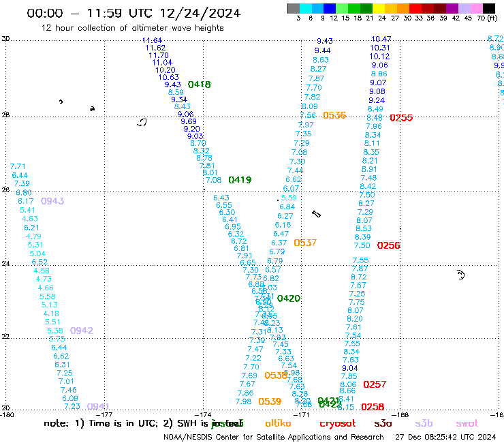Click the wave height value 9.69

189,121
